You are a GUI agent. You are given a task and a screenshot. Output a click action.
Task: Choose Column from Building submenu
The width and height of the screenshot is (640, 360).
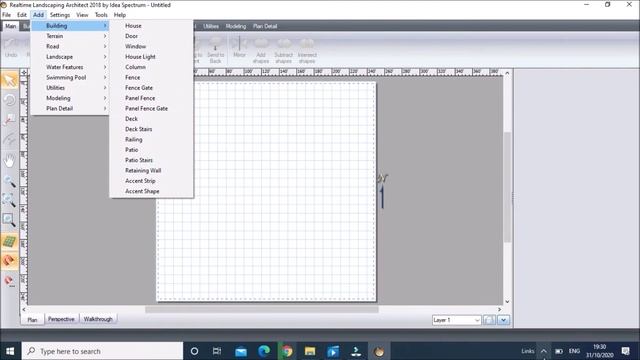coord(151,67)
